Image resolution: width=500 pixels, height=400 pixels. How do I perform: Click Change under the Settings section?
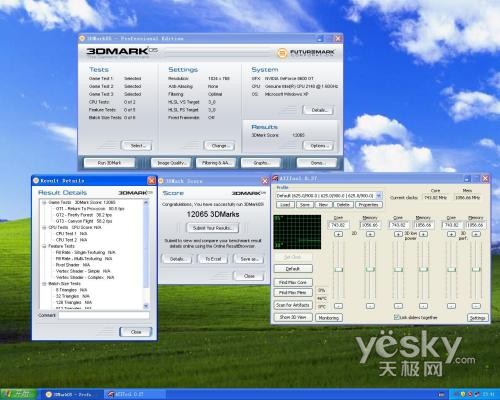219,146
